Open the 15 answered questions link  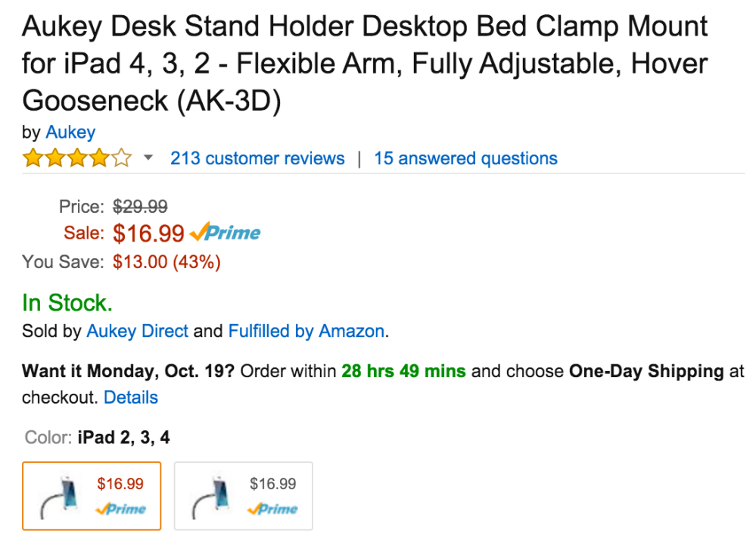click(x=465, y=159)
